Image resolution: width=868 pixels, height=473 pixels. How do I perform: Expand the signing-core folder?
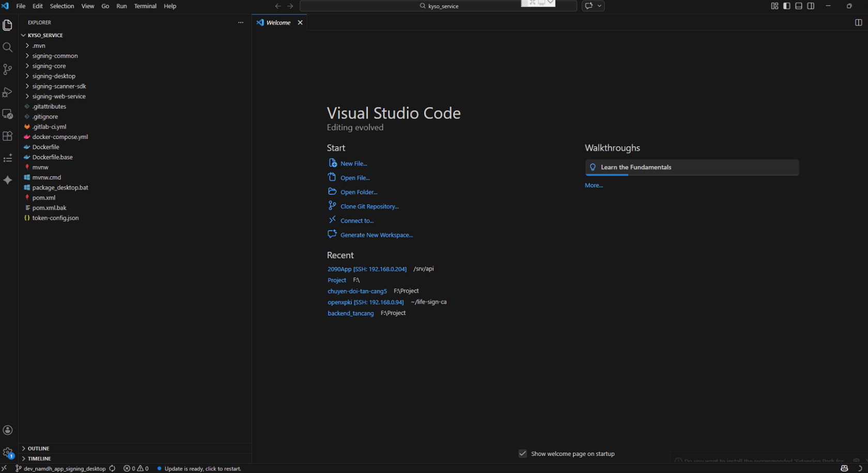[49, 66]
